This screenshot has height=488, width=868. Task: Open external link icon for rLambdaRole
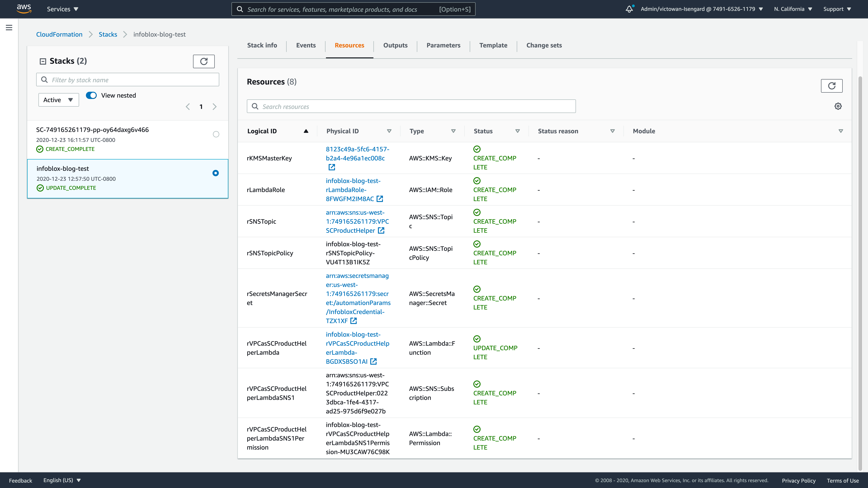tap(380, 199)
